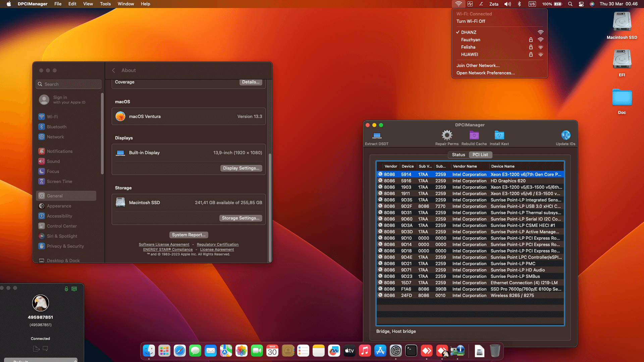Open Sound settings from the sidebar

click(53, 161)
